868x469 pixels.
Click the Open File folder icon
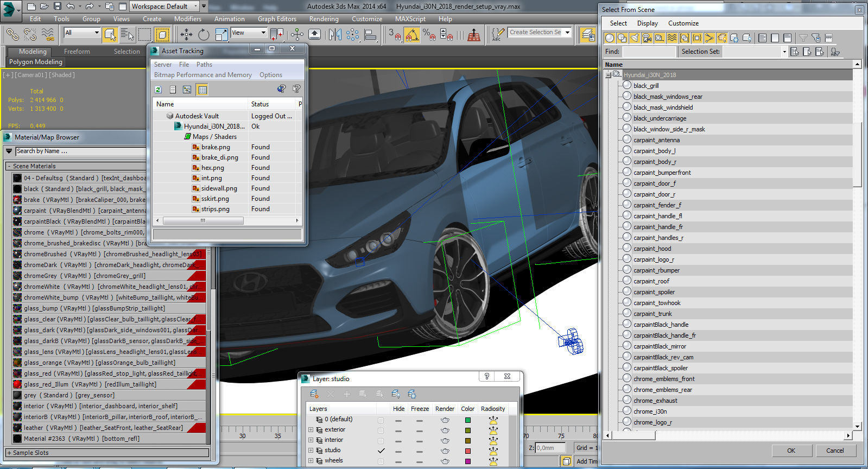point(45,7)
